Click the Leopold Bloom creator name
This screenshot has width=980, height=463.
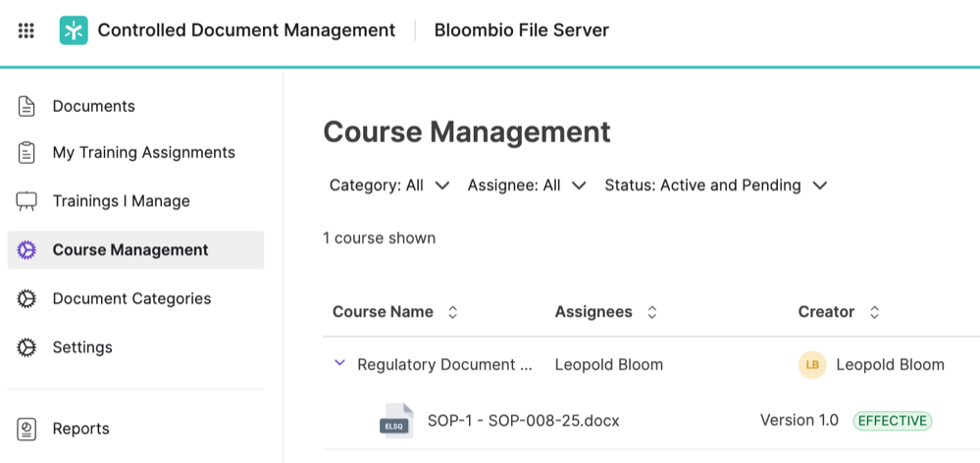890,365
